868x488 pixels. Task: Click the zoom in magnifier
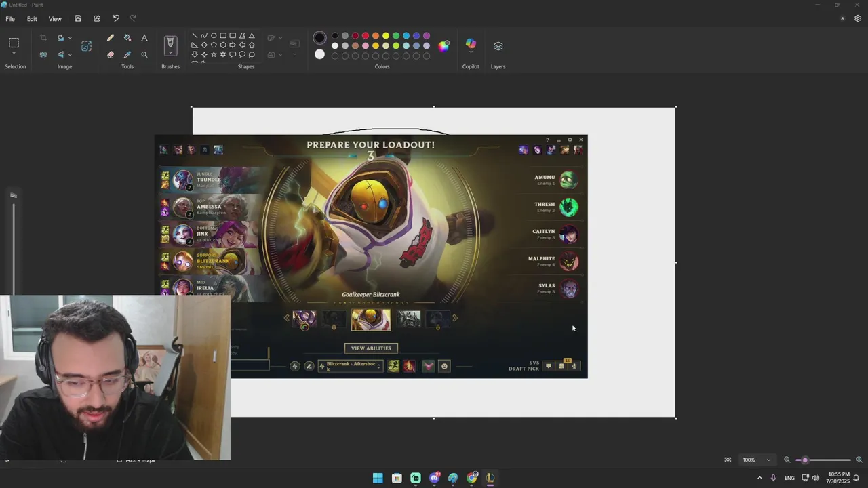click(859, 460)
